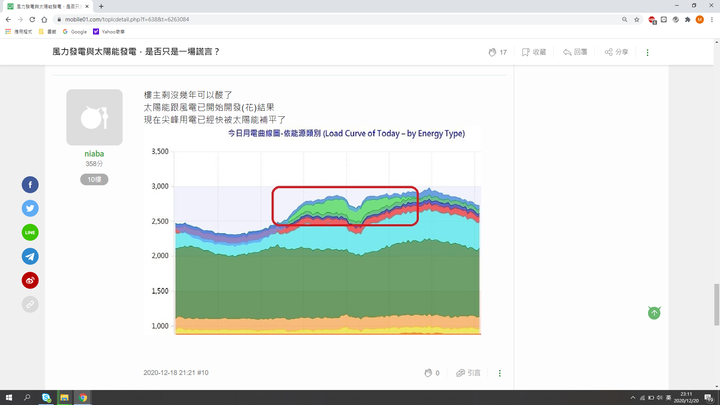Bookmark this page with star icon
This screenshot has height=405, width=720.
(x=636, y=19)
